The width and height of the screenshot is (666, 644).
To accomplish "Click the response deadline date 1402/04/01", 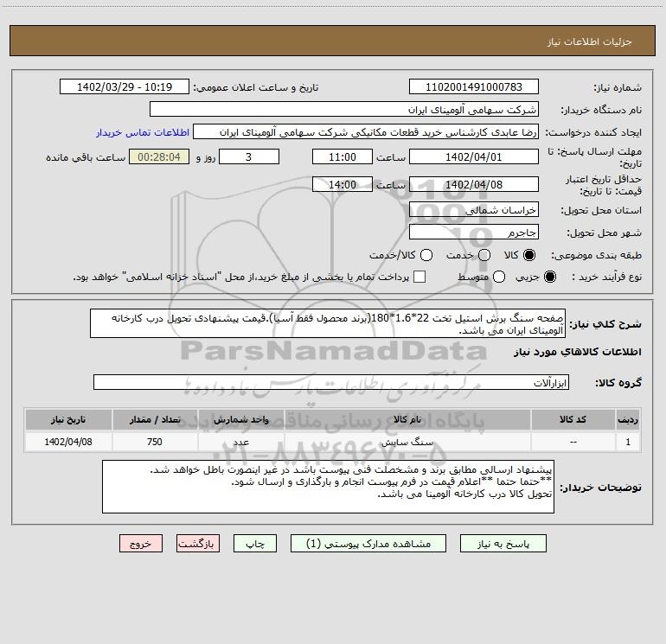I will point(474,156).
